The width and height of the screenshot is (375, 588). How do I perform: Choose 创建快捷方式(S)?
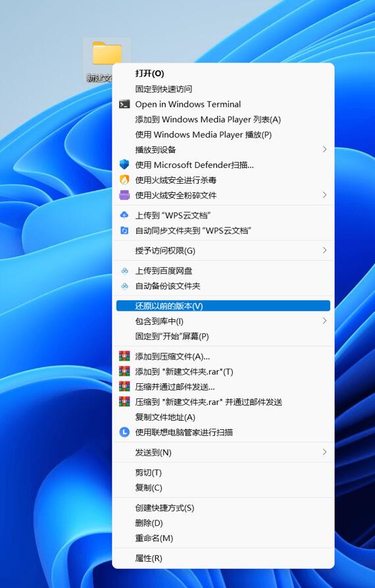[x=223, y=508]
